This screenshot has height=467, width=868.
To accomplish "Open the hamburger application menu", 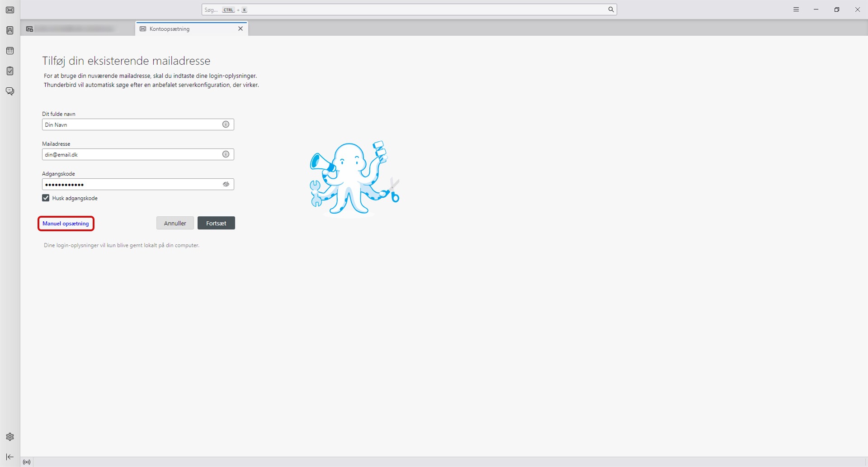I will pyautogui.click(x=796, y=10).
